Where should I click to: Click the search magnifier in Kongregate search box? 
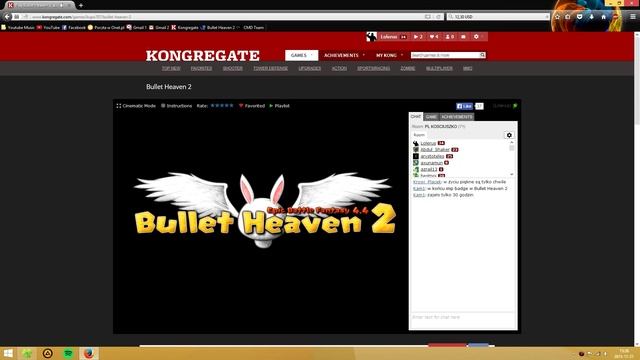click(x=482, y=55)
